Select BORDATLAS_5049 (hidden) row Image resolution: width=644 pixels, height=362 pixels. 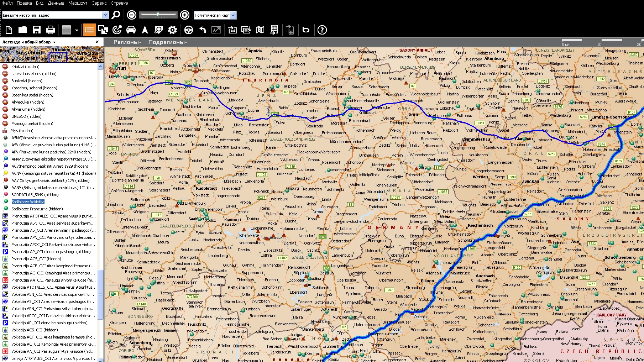(x=35, y=195)
